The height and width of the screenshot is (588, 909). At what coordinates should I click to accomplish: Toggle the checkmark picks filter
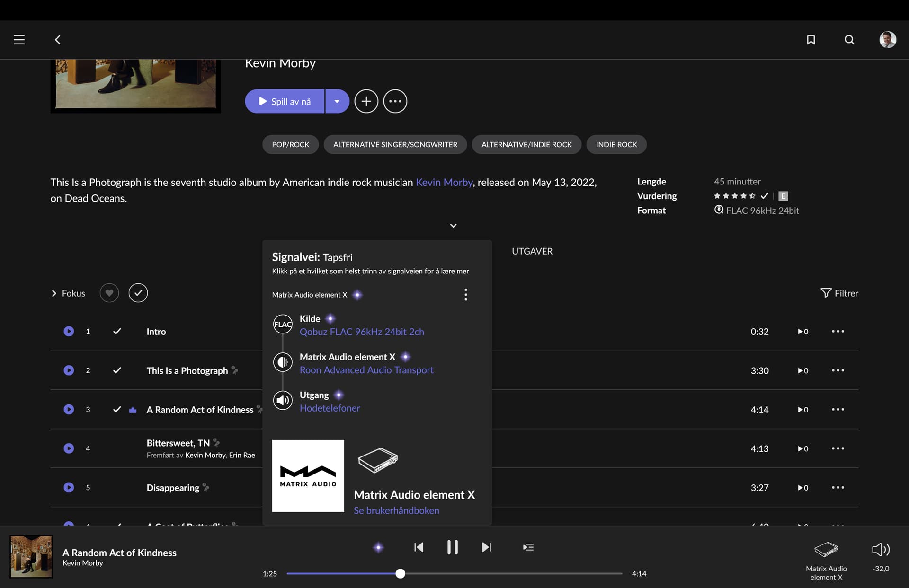point(138,293)
